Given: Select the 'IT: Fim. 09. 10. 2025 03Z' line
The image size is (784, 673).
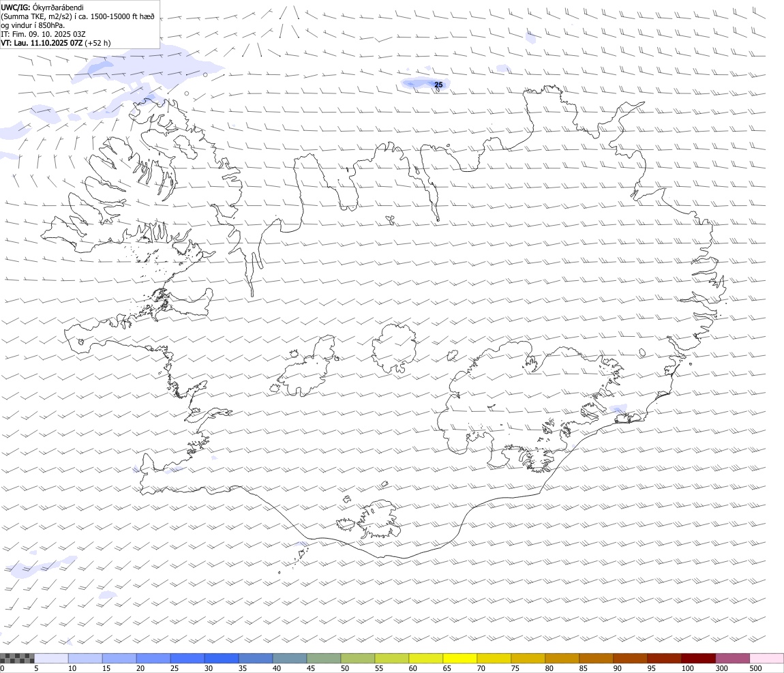Looking at the screenshot, I should pyautogui.click(x=44, y=34).
